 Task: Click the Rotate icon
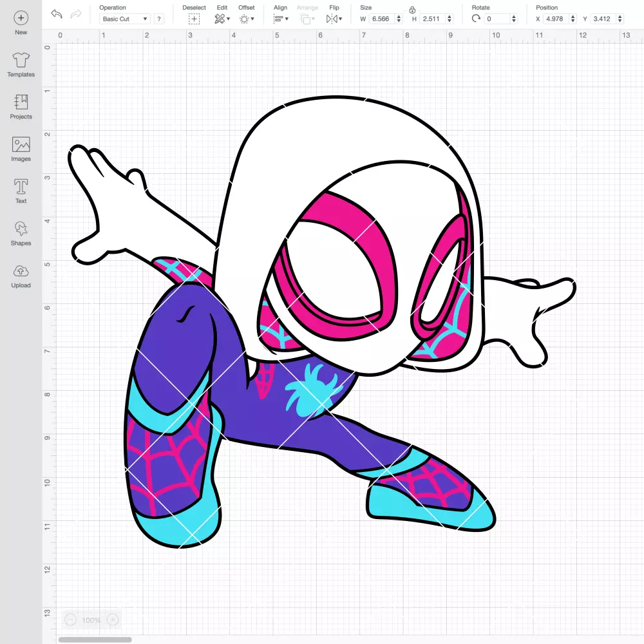pyautogui.click(x=476, y=19)
